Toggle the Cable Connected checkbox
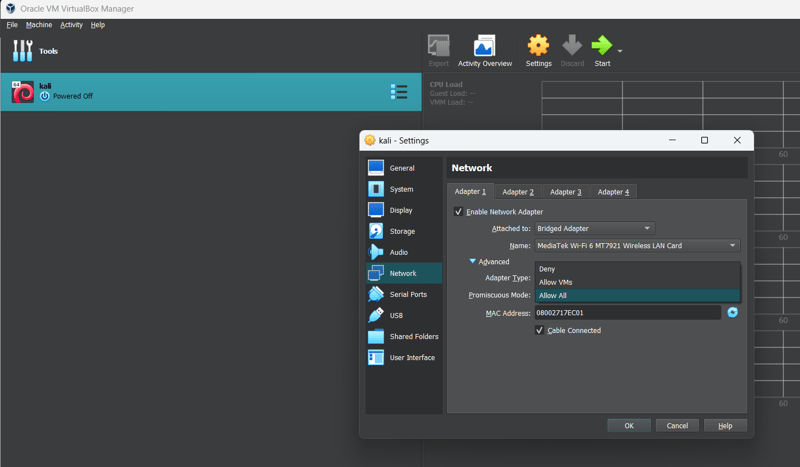Screen dimensions: 800x467 [x=539, y=330]
